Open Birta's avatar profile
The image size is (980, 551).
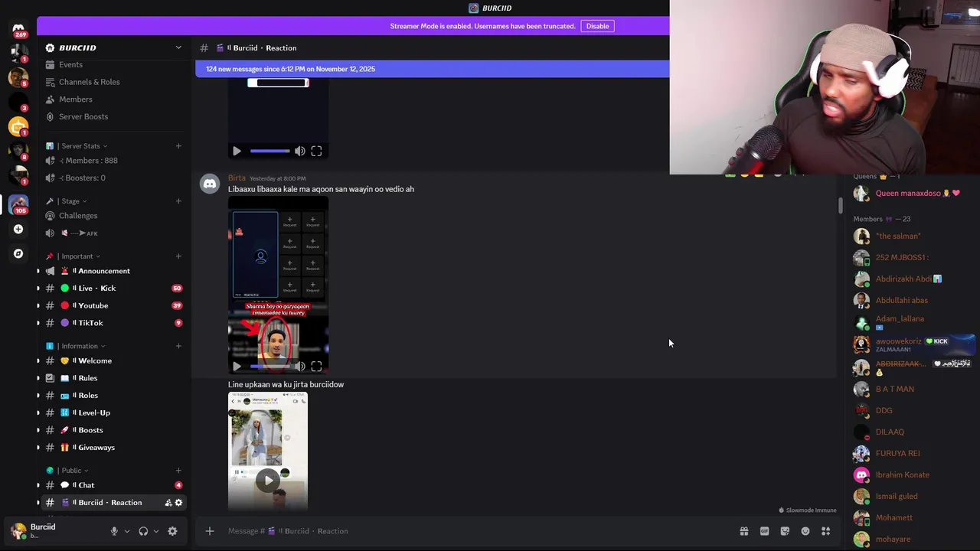point(209,184)
